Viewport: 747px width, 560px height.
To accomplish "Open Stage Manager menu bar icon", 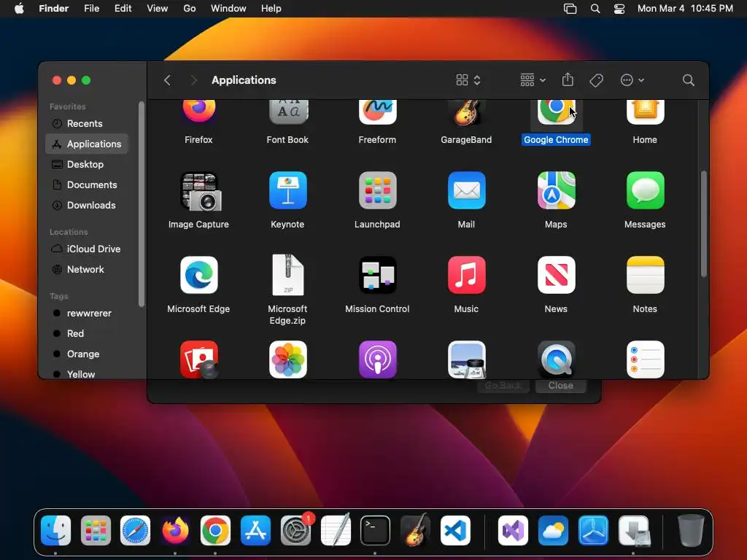I will click(x=570, y=9).
